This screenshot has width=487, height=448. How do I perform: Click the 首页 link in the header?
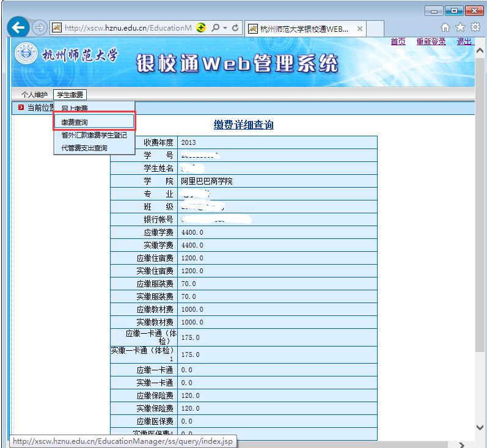(x=398, y=42)
